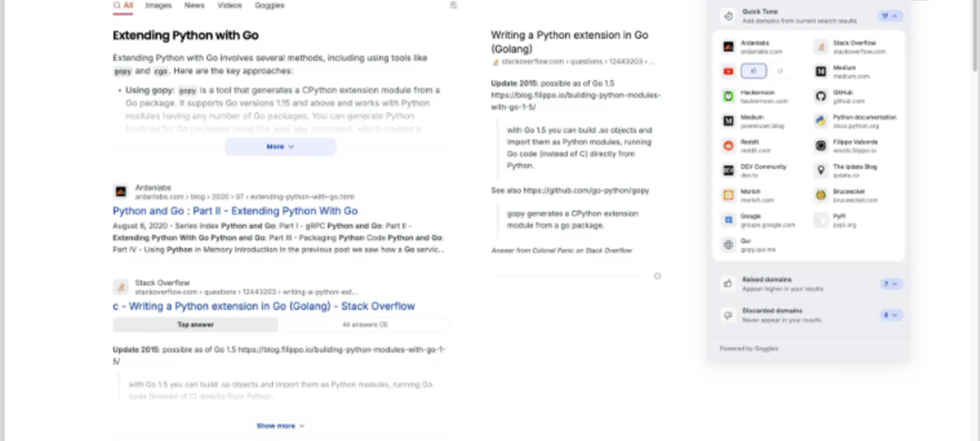The height and width of the screenshot is (441, 980).
Task: Open the 'Python and Go: Part II' result link
Action: click(235, 211)
